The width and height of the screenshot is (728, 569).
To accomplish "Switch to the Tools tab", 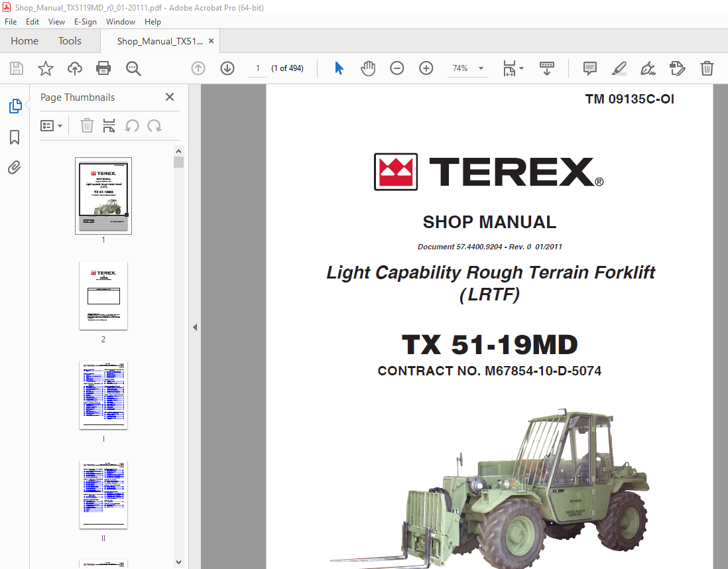I will tap(70, 41).
